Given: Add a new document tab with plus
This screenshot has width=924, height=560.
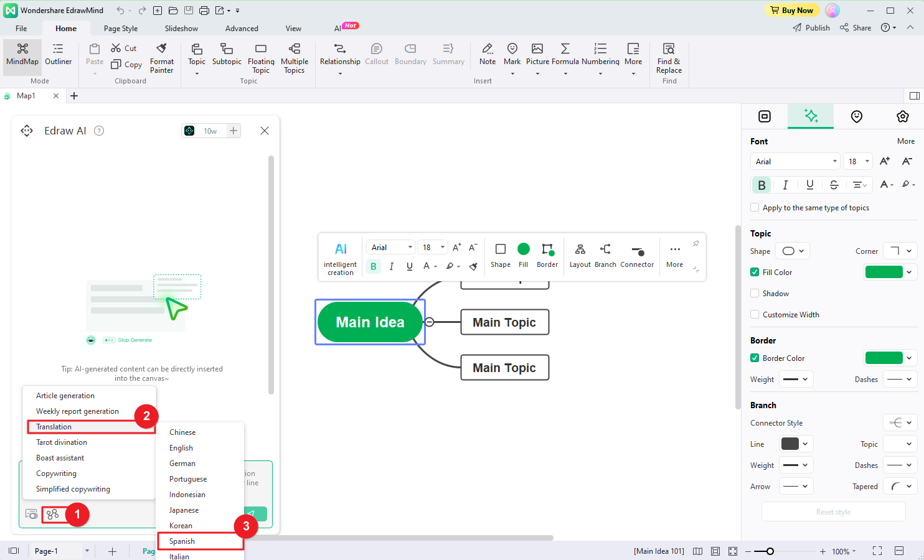Looking at the screenshot, I should pos(74,96).
